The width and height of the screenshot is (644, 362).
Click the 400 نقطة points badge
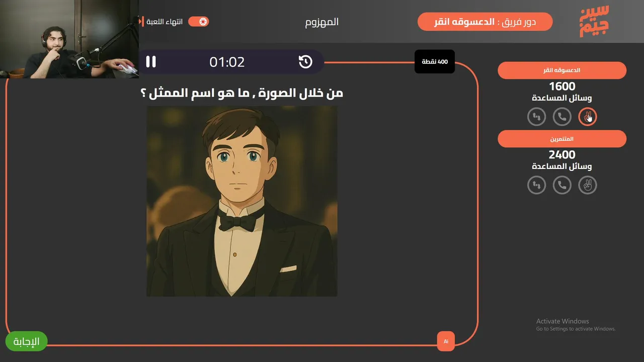tap(435, 61)
